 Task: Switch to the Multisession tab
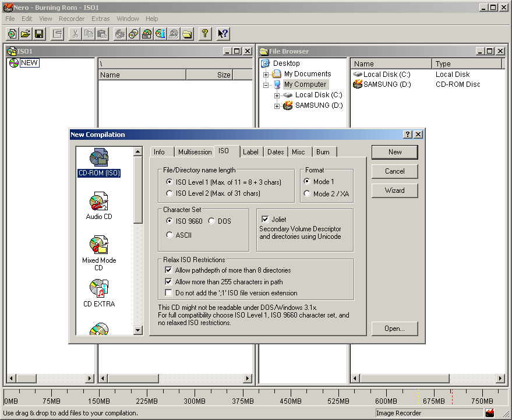click(x=195, y=152)
